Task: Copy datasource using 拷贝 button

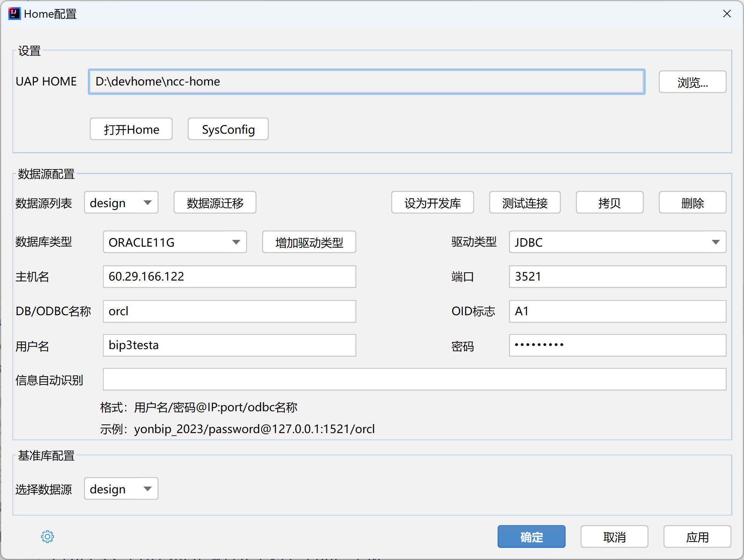Action: tap(609, 202)
